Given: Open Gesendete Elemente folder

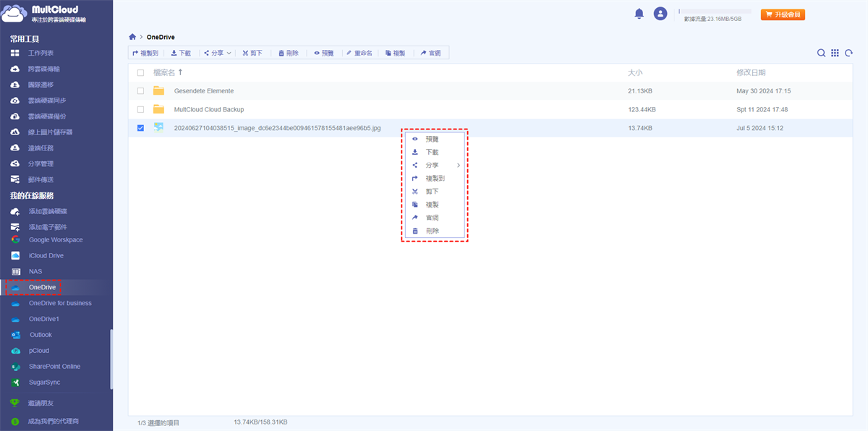Looking at the screenshot, I should (204, 91).
